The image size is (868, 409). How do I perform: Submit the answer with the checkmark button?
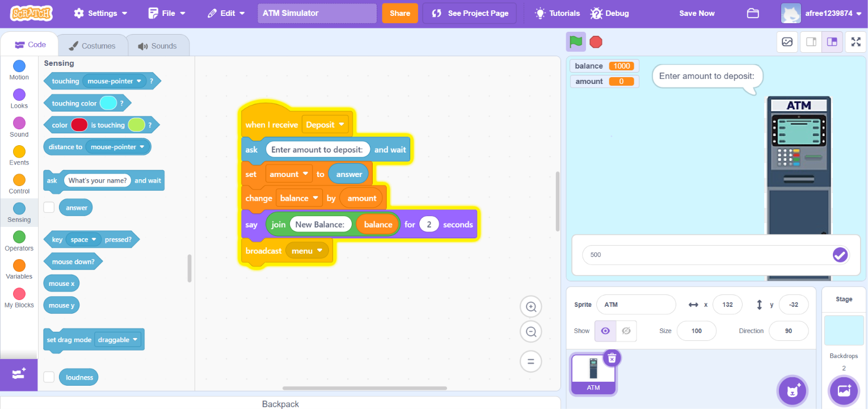840,255
